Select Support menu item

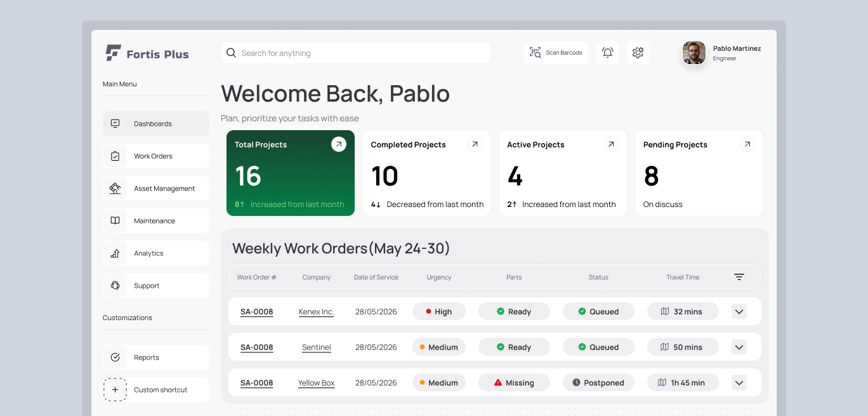[156, 286]
